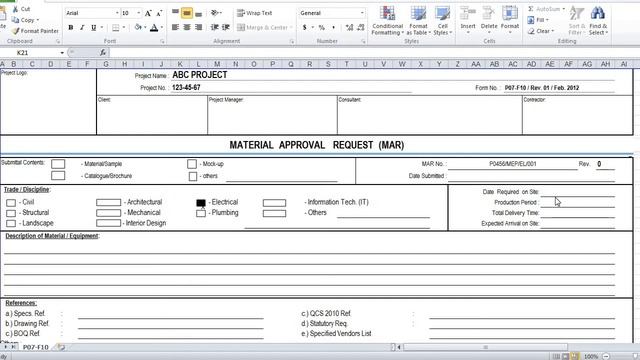
Task: Click the orientation icon
Action: pos(215,13)
